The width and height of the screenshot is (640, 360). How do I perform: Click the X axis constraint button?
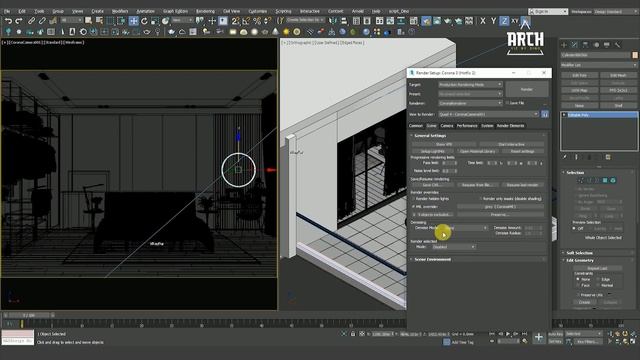[483, 21]
